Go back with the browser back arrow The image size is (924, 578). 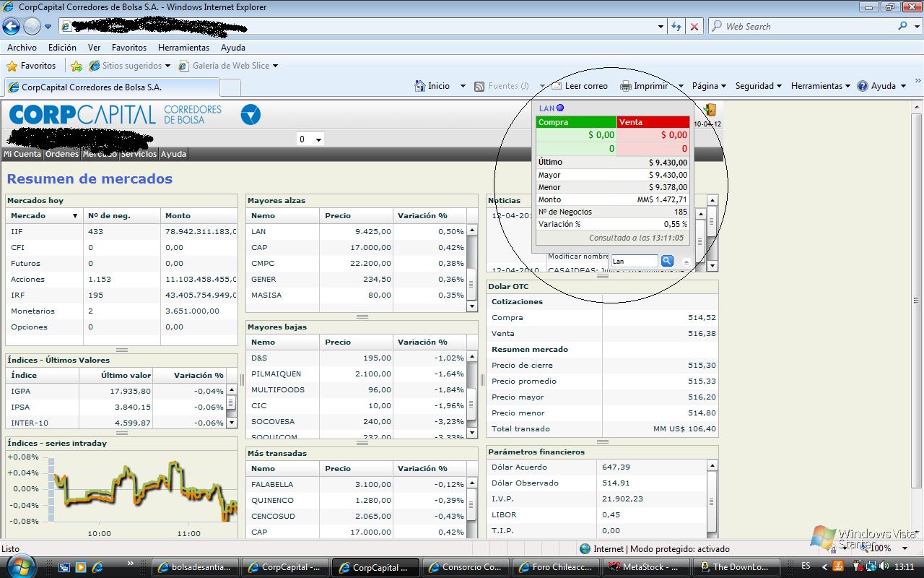click(12, 27)
